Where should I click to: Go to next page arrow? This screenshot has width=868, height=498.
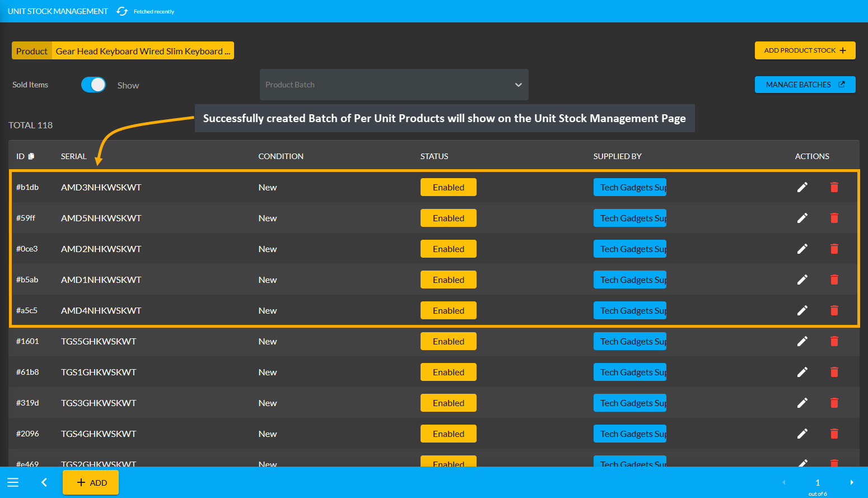852,482
